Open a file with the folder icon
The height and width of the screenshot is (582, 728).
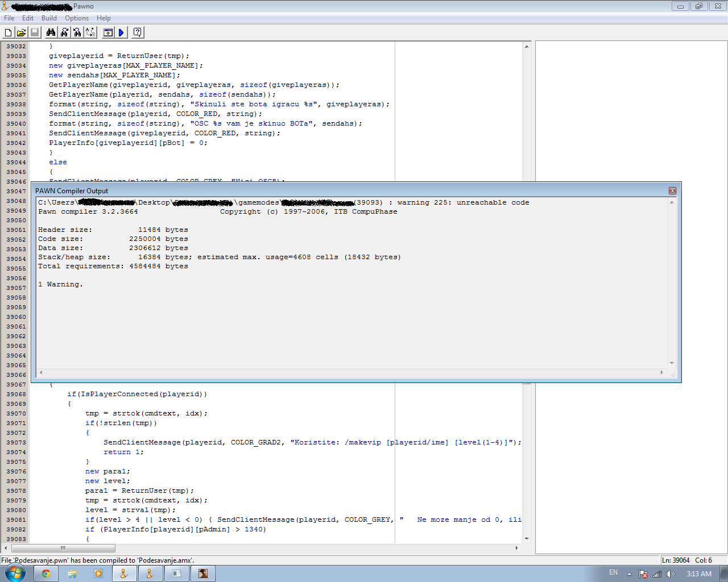pyautogui.click(x=21, y=32)
